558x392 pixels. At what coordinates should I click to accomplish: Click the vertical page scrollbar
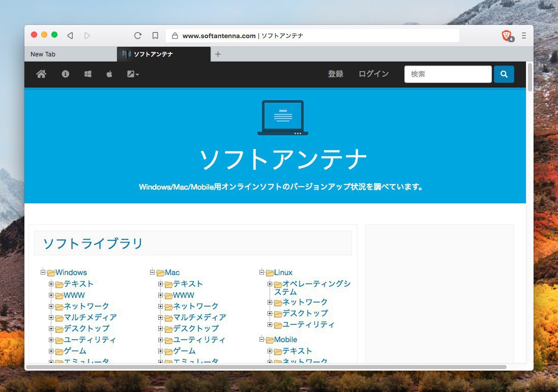tap(530, 77)
